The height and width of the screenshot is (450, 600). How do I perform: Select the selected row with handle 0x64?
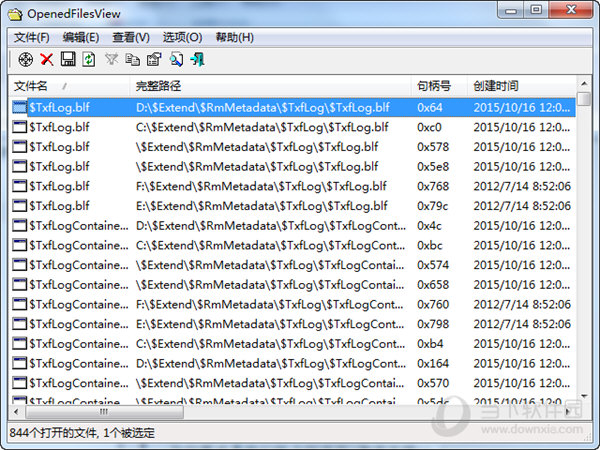(x=293, y=108)
